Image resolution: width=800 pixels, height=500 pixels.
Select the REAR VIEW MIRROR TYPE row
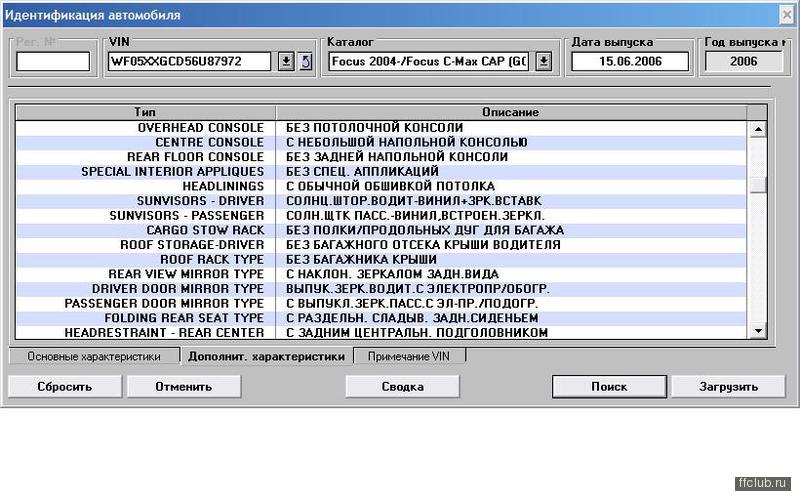coord(381,274)
